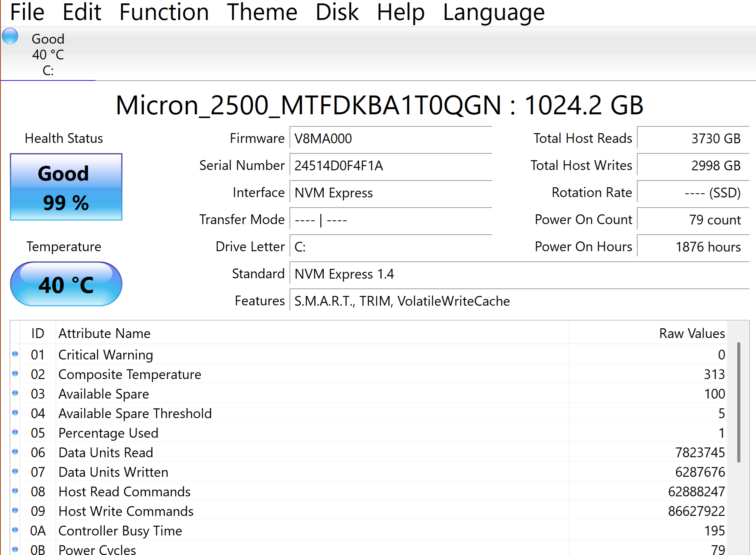Viewport: 756px width, 555px height.
Task: Click the 40 °C temperature button
Action: click(x=66, y=284)
